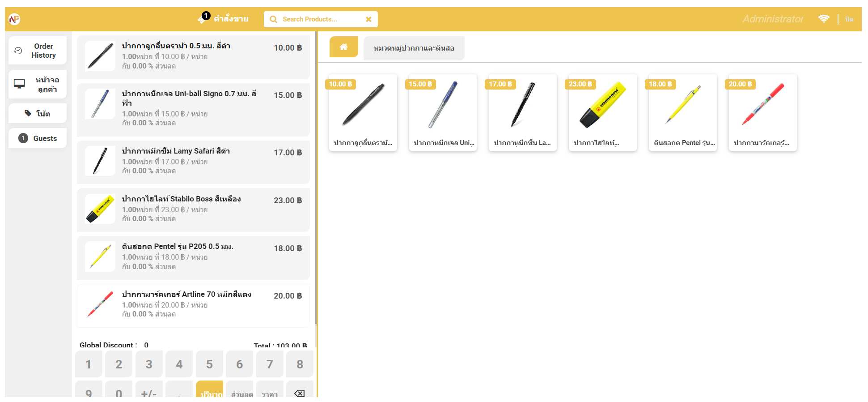This screenshot has height=402, width=868.
Task: Select the Artline 70 marker order line
Action: click(x=193, y=306)
